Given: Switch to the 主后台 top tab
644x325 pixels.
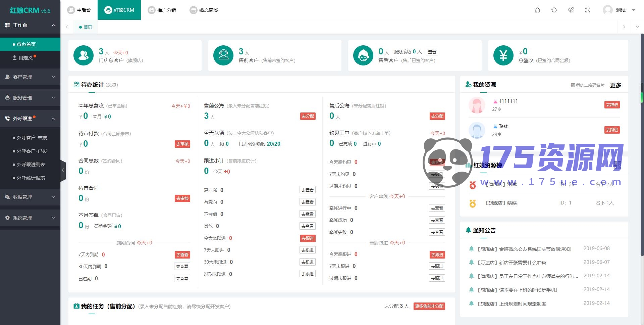Looking at the screenshot, I should (79, 10).
